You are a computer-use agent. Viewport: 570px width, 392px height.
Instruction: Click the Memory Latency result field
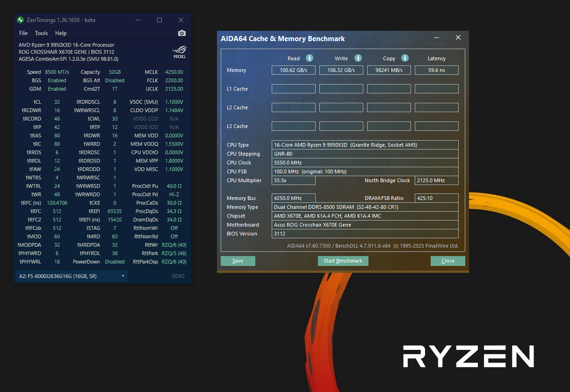point(436,70)
